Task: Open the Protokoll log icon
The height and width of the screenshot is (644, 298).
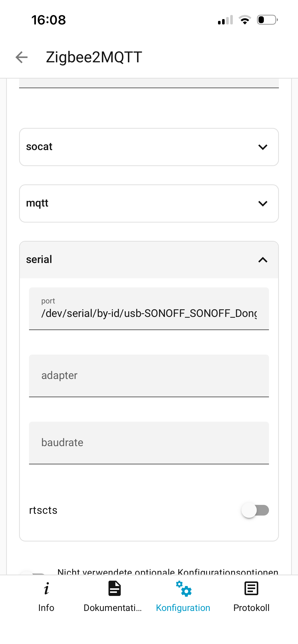Action: pos(251,589)
